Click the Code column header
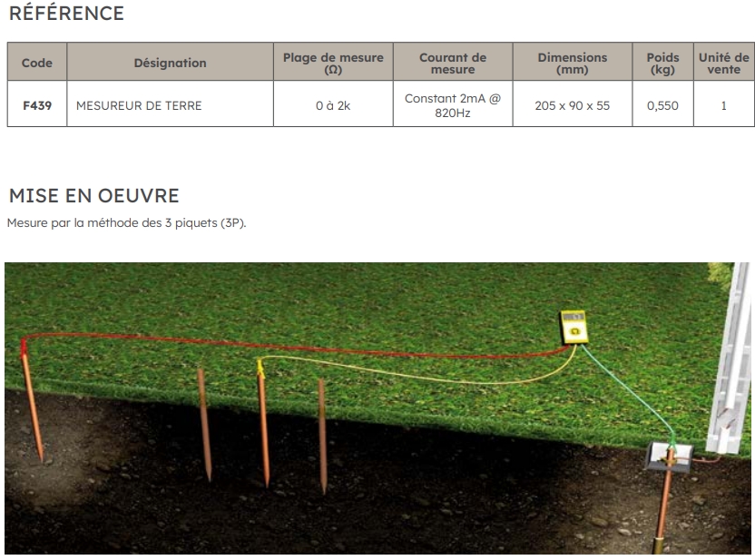The height and width of the screenshot is (560, 755). (x=37, y=63)
